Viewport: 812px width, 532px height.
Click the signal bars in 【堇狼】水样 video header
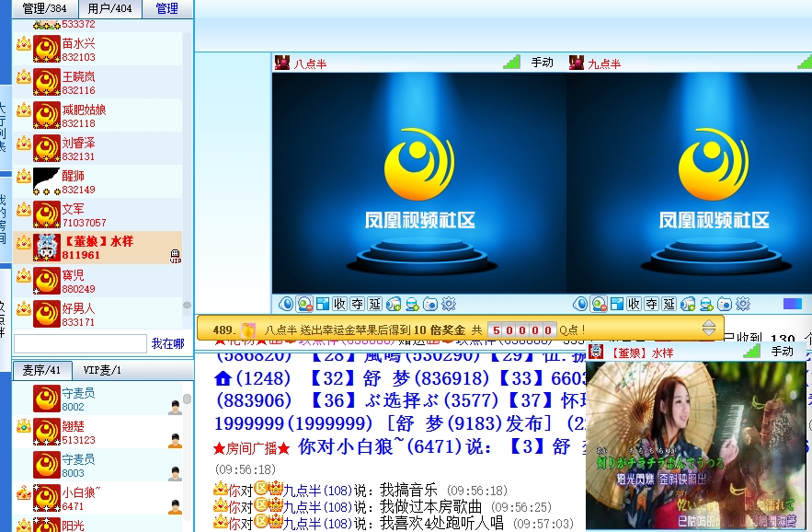pos(751,352)
